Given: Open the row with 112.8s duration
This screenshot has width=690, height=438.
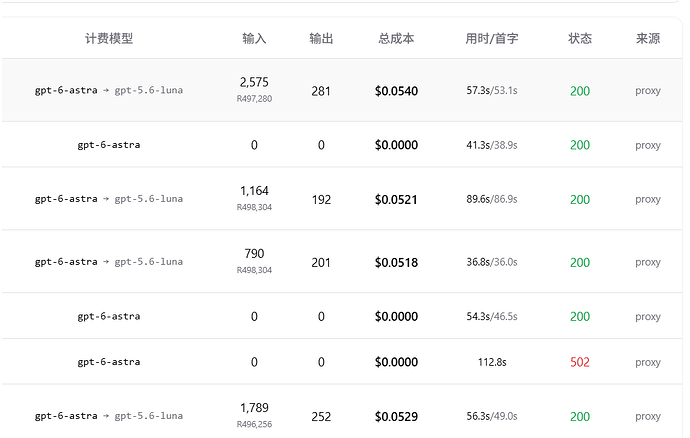Looking at the screenshot, I should [342, 362].
